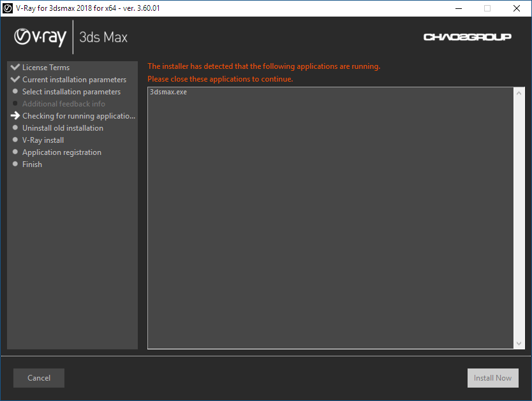Select the License Terms step
The image size is (532, 401).
click(46, 68)
